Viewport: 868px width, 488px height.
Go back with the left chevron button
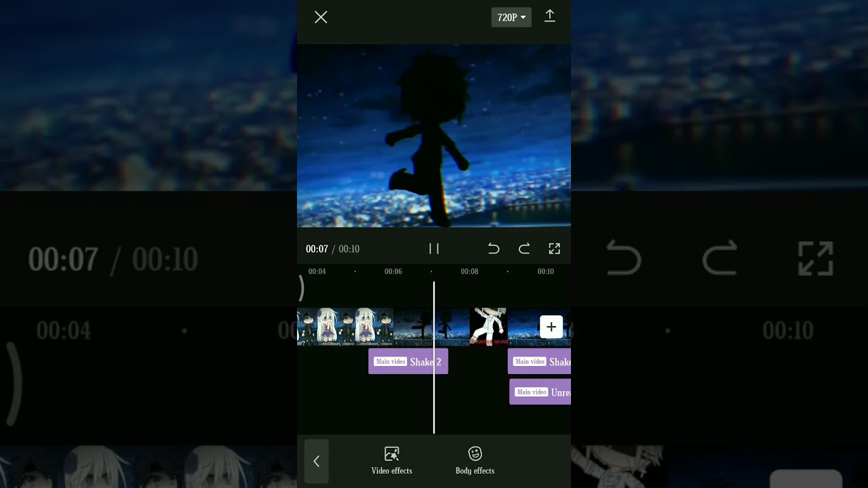(316, 461)
